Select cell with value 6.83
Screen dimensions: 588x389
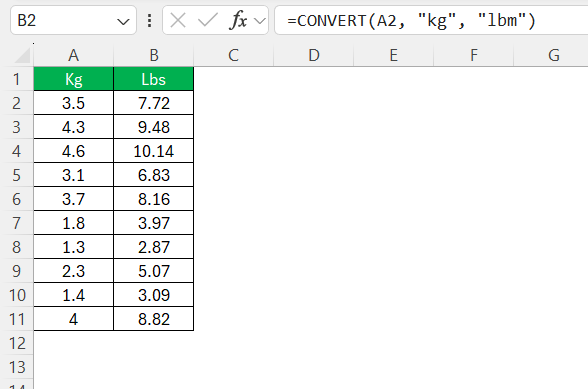click(x=154, y=175)
